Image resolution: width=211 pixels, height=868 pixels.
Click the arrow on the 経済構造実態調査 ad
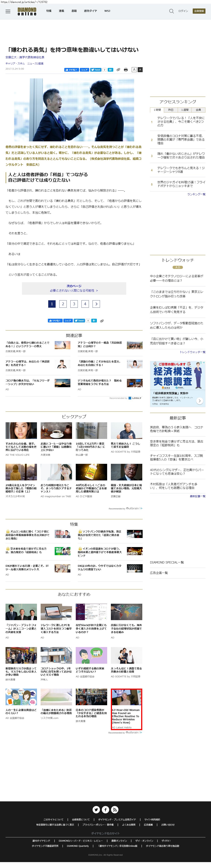pos(200,401)
